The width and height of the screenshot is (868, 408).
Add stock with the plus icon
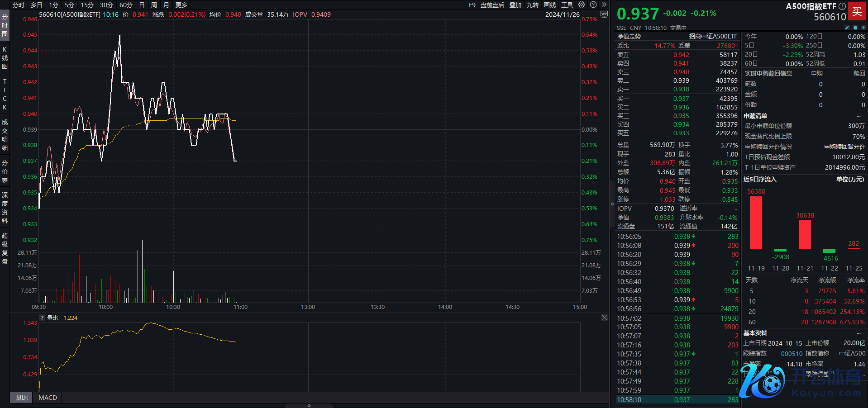click(863, 28)
